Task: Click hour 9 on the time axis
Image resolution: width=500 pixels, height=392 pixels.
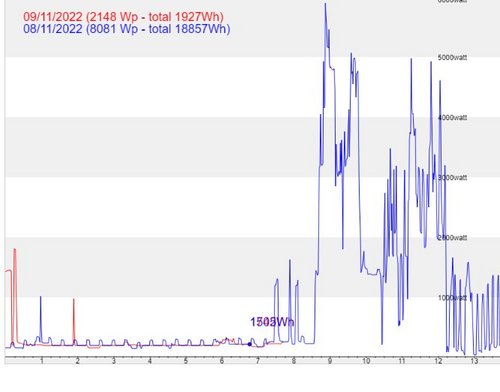Action: click(x=330, y=361)
